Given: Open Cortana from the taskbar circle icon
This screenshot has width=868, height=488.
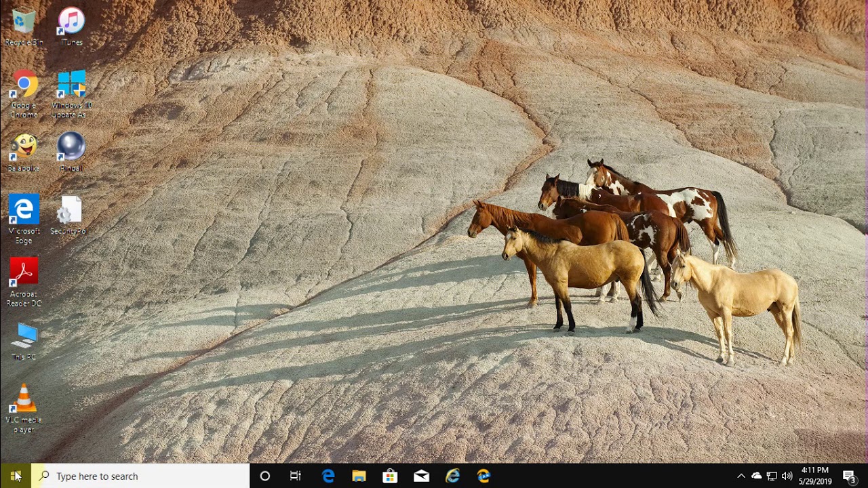Looking at the screenshot, I should [x=265, y=476].
